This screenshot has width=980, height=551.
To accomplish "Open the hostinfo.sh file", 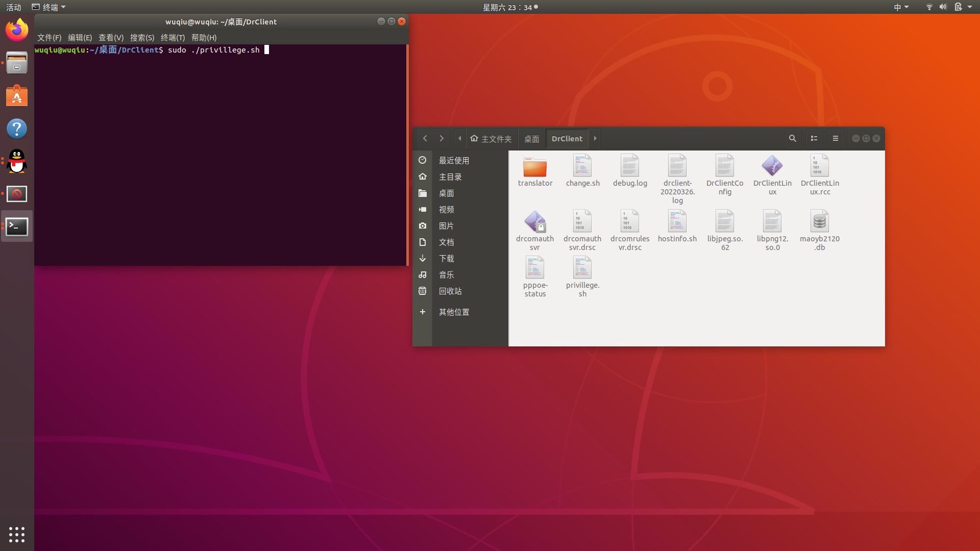I will (677, 221).
